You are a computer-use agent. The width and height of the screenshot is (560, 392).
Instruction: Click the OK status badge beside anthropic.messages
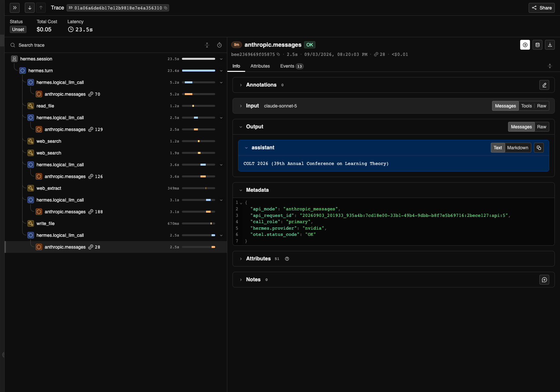(x=310, y=45)
